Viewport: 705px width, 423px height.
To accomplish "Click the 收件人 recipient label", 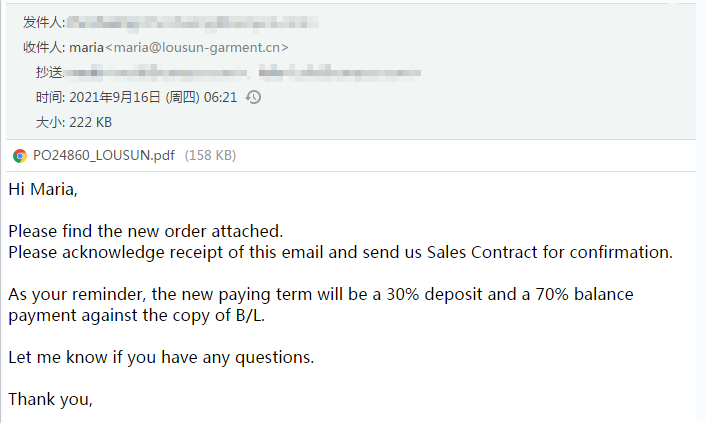I will [44, 47].
